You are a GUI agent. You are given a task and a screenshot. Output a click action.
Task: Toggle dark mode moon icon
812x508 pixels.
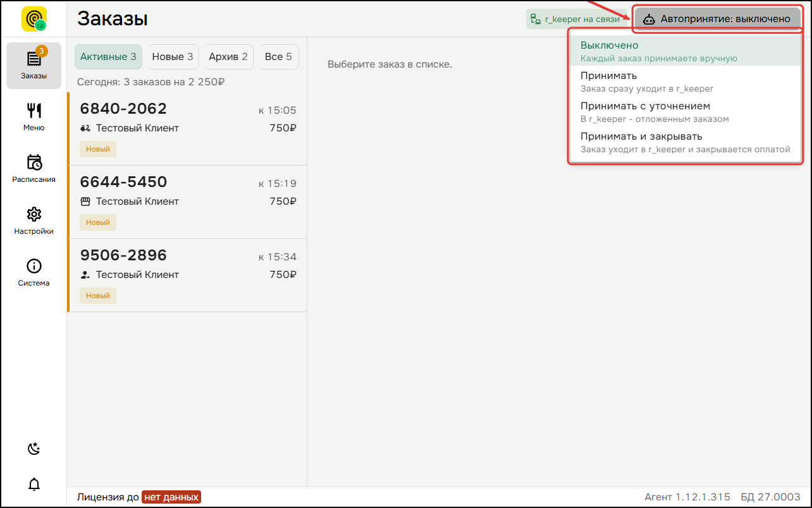coord(34,449)
